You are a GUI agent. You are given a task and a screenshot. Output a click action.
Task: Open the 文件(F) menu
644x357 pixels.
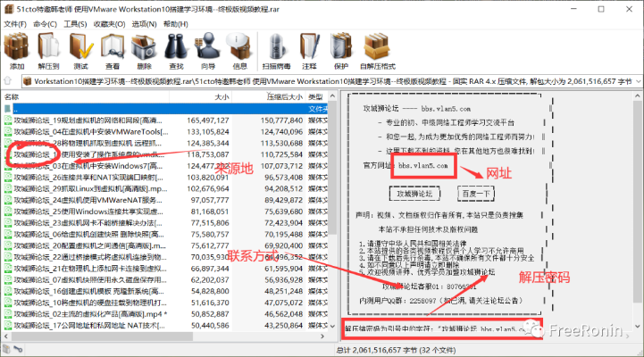pyautogui.click(x=15, y=24)
